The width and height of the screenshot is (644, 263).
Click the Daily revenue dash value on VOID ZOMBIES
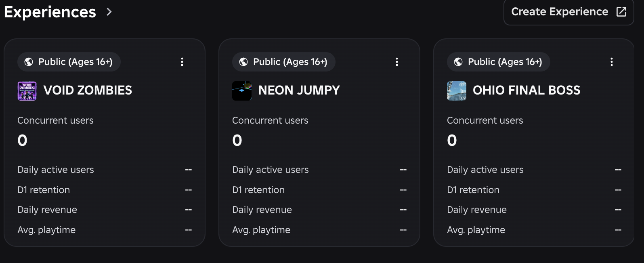189,210
